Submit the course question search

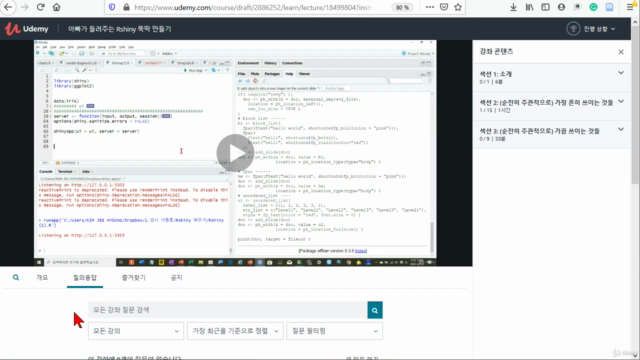point(375,310)
